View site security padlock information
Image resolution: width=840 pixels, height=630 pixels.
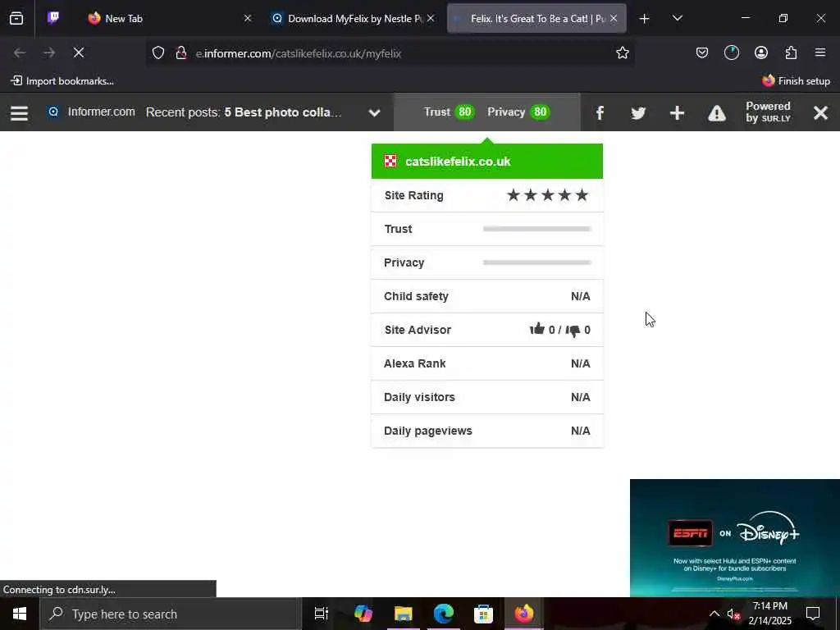tap(181, 53)
